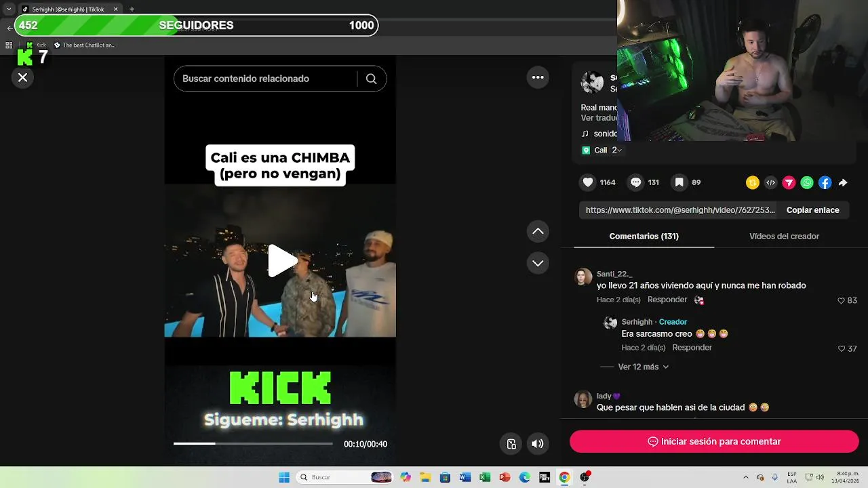The image size is (868, 488).
Task: Share the video to Facebook
Action: point(825,182)
